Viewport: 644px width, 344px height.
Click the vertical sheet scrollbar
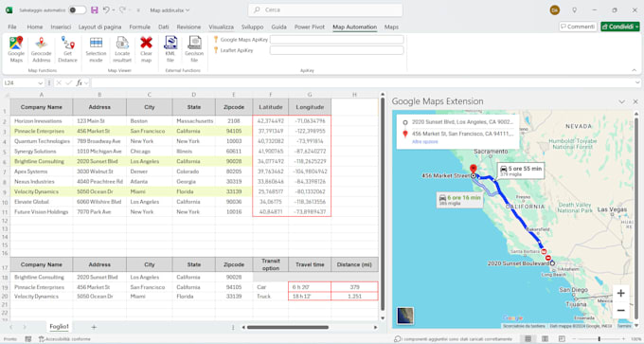point(383,204)
